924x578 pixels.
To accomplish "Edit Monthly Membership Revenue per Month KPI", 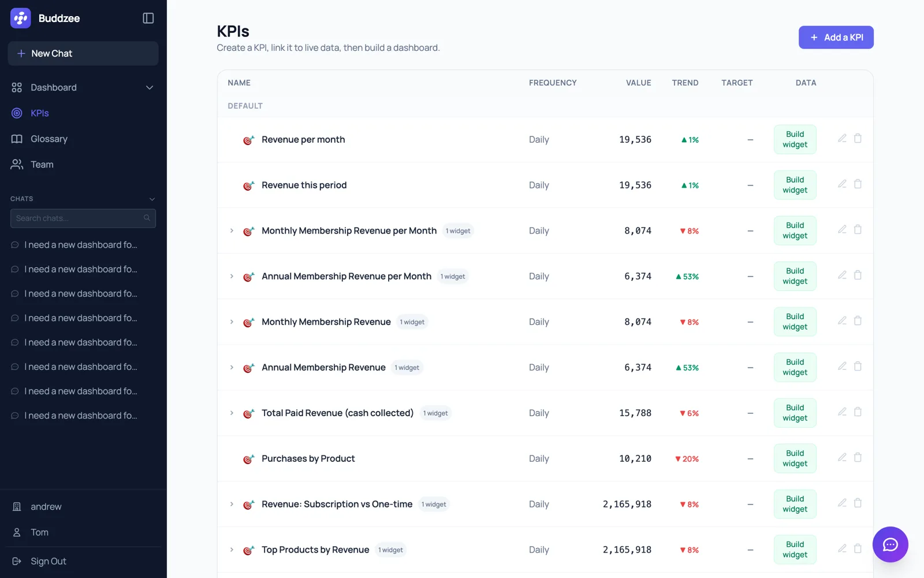I will coord(843,229).
